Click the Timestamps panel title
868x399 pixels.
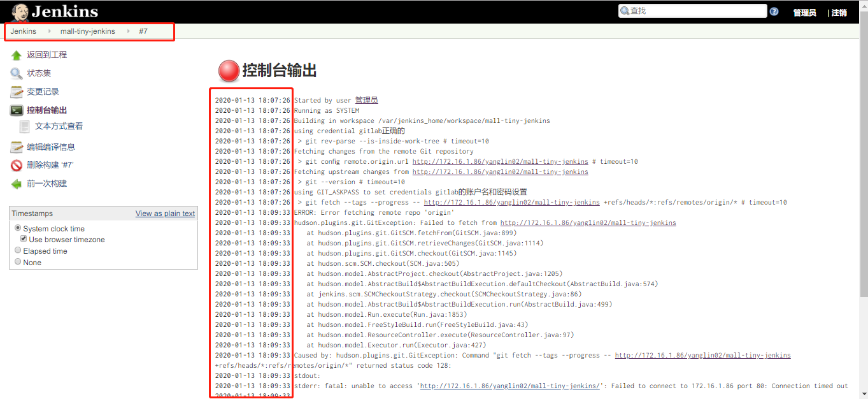tap(32, 214)
